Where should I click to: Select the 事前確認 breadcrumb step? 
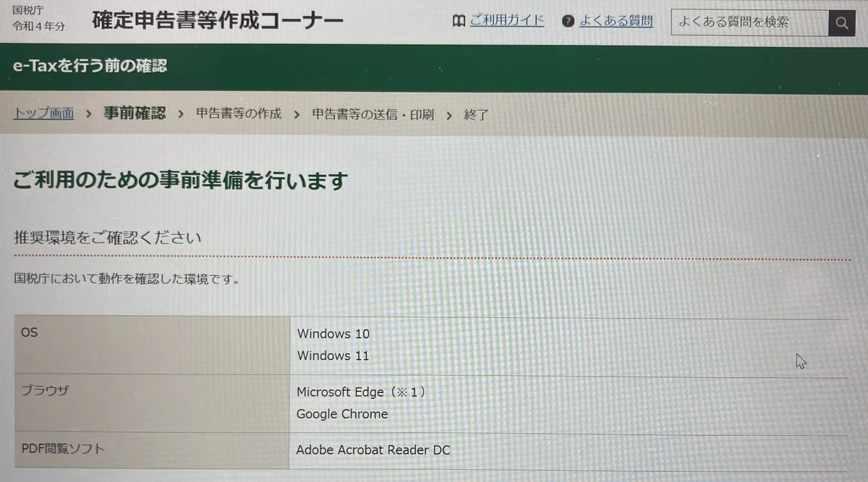click(x=135, y=113)
